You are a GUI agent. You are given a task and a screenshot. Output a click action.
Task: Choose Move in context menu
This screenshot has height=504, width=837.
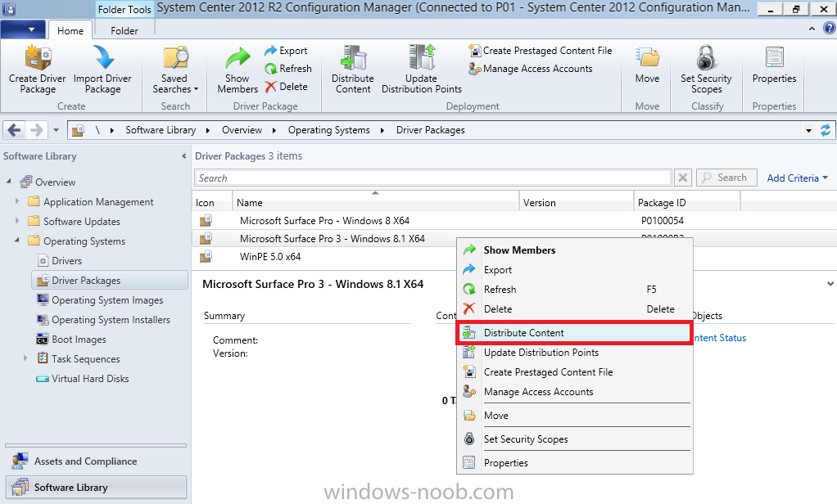(x=574, y=416)
